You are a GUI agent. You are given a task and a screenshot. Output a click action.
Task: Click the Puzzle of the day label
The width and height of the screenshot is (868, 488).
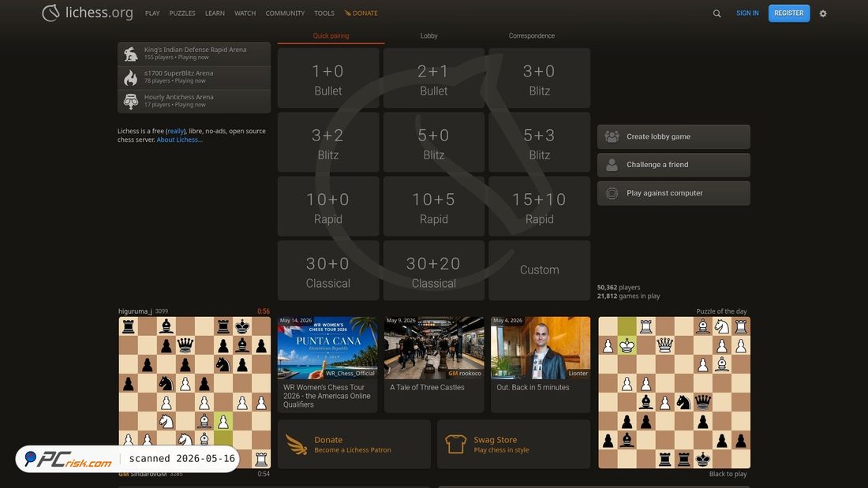point(721,311)
